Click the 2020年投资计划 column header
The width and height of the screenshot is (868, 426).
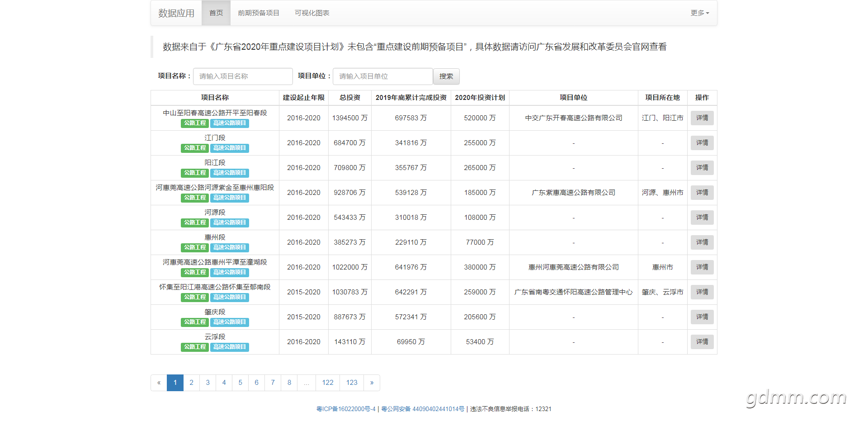[x=480, y=98]
